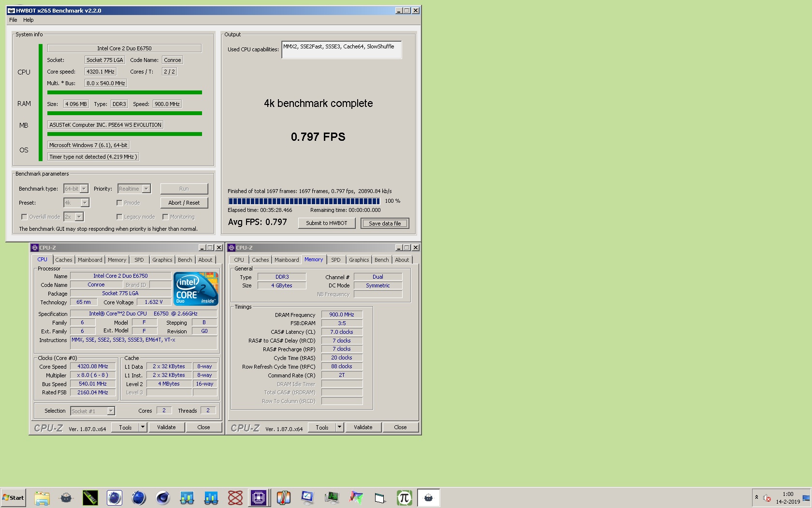Click the Core Speed 4320.08 MHz field
The image size is (812, 508).
point(93,366)
